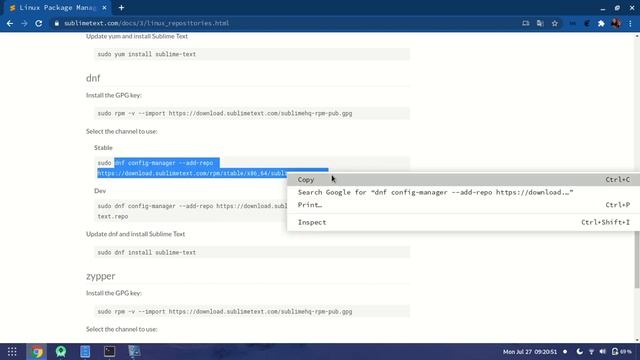Toggle night light moon icon in tray
Viewport: 640px width, 360px height.
click(579, 352)
